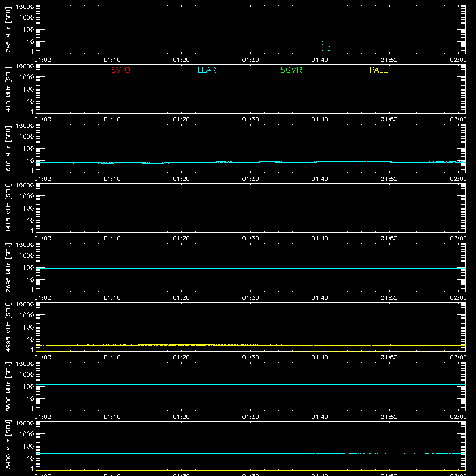Screen dimensions: 476x476
Task: Click 01:20 time label below 410 MHz panel
Action: click(x=181, y=120)
